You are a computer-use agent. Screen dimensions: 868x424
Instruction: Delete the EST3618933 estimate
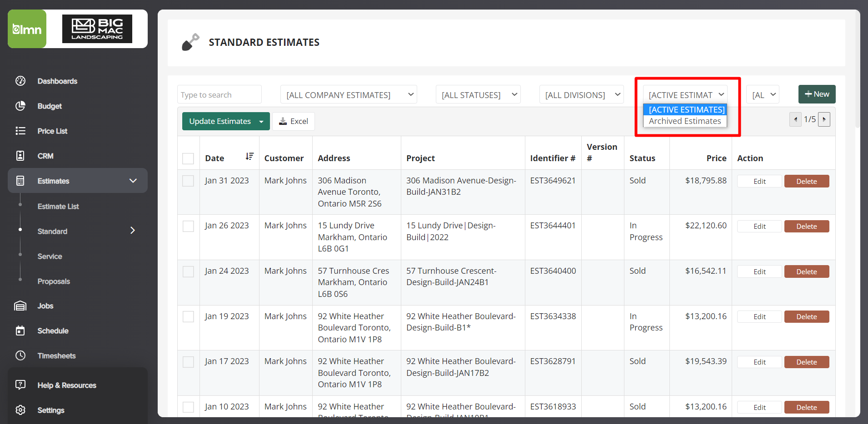coord(807,407)
